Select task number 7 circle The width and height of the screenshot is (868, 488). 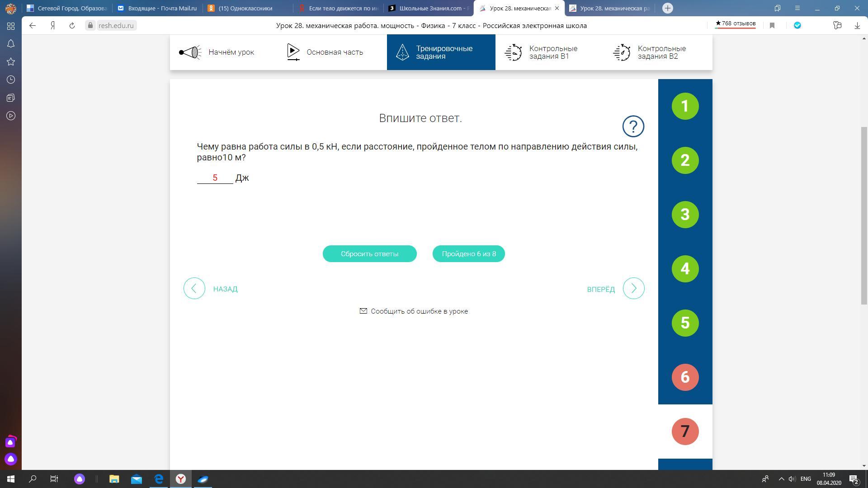click(685, 432)
